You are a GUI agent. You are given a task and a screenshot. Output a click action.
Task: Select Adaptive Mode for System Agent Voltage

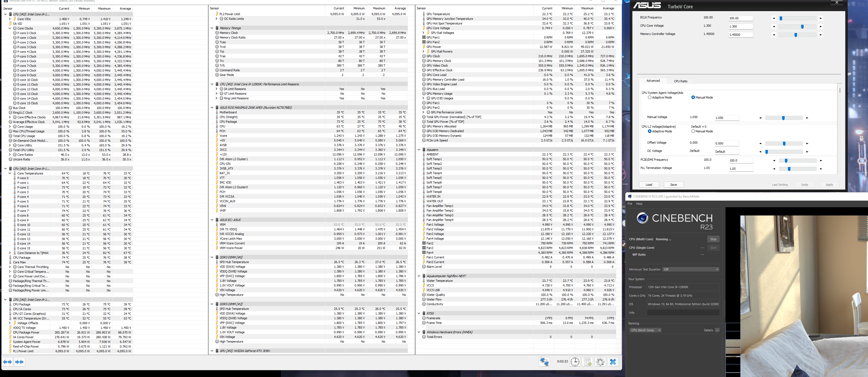click(x=650, y=97)
